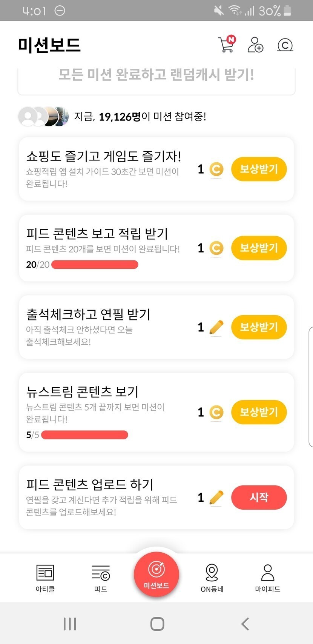Tap the pencil icon in feed upload mission

coord(216,498)
